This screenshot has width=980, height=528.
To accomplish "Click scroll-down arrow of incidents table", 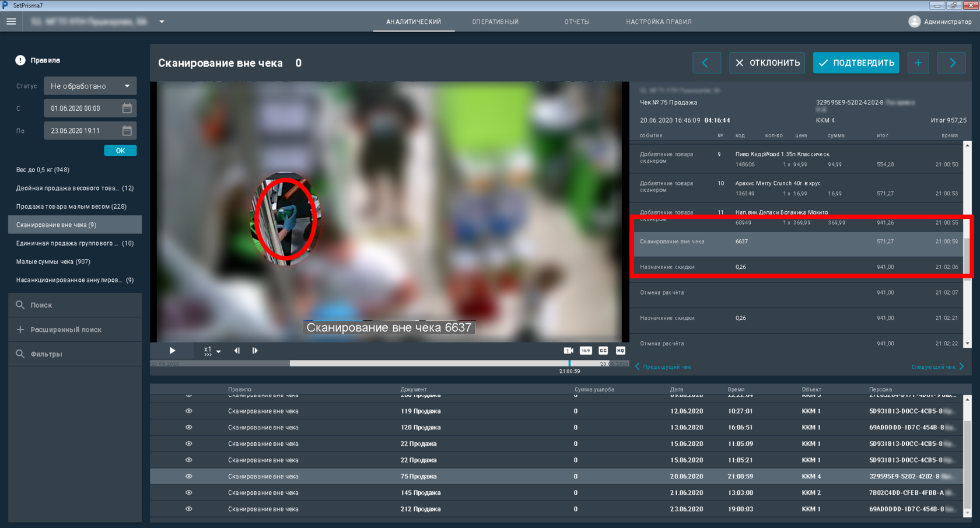I will coord(967,513).
